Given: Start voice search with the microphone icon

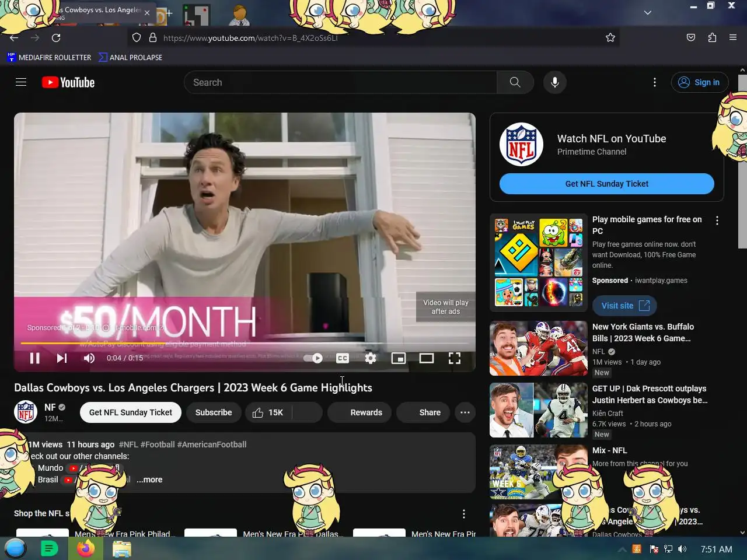Looking at the screenshot, I should tap(555, 82).
